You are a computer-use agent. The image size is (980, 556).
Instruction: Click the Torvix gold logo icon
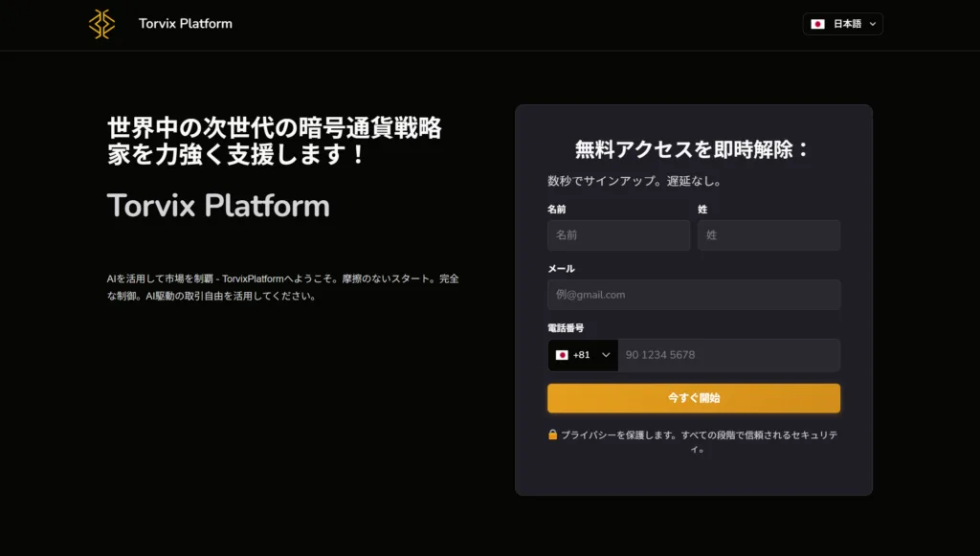pos(101,24)
